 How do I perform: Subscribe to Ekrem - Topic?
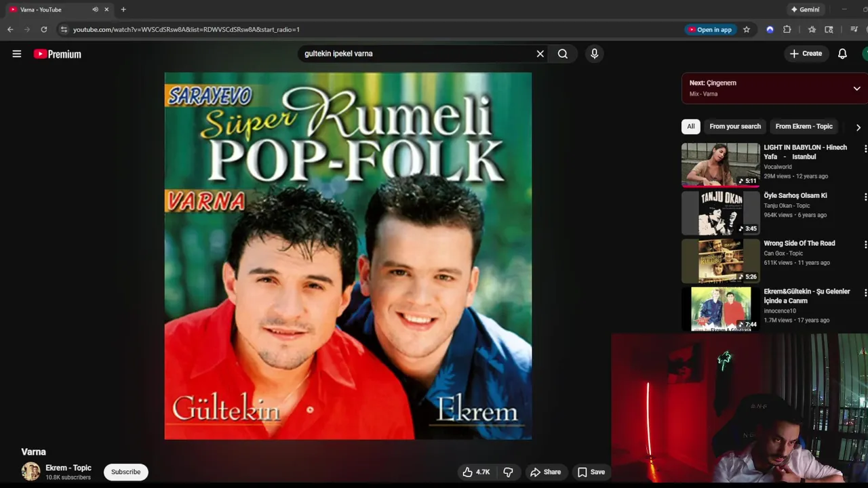click(x=125, y=472)
